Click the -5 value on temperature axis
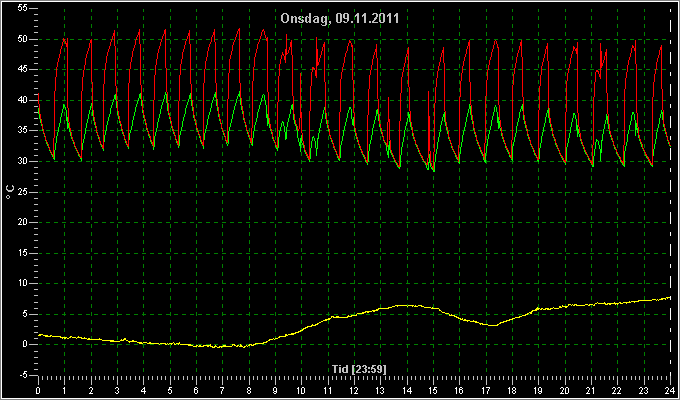Screen dimensions: 680x400 (23, 374)
